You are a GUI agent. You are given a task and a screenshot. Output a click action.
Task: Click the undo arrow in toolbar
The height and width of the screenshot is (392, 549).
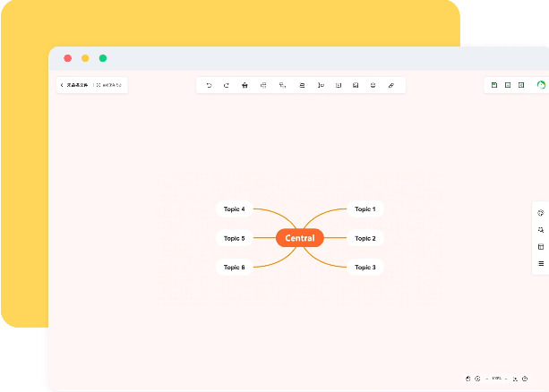pos(209,85)
